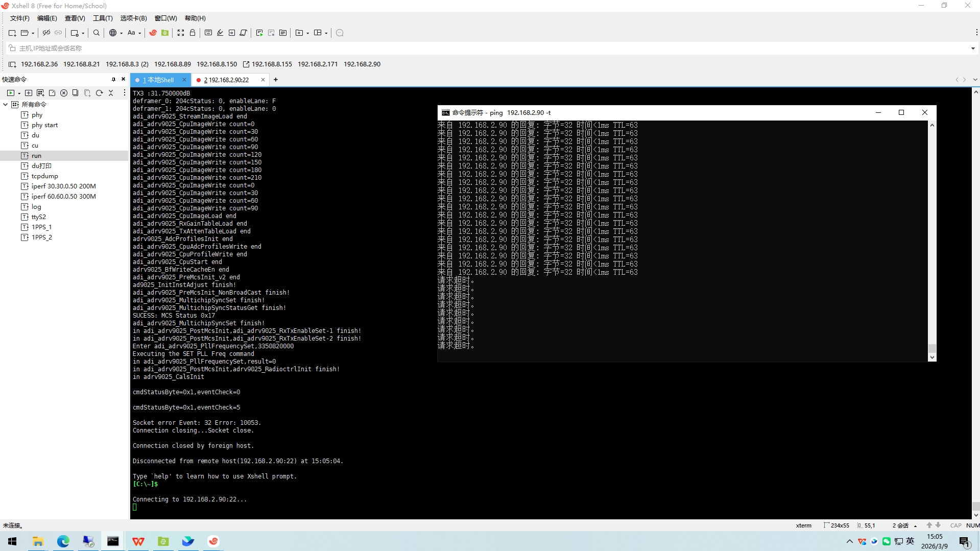The width and height of the screenshot is (980, 551).
Task: Pin the quick commands panel
Action: pyautogui.click(x=113, y=79)
